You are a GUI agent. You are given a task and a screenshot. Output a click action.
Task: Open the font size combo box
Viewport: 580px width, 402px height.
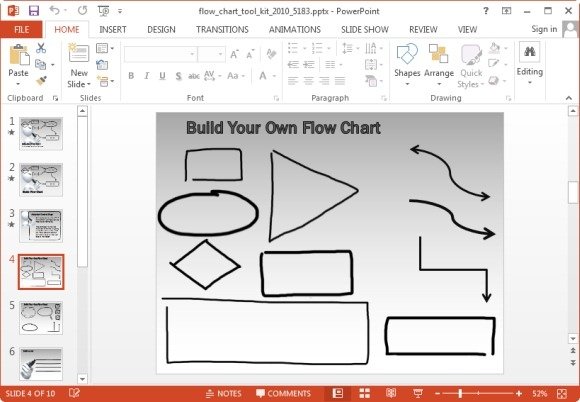click(211, 54)
